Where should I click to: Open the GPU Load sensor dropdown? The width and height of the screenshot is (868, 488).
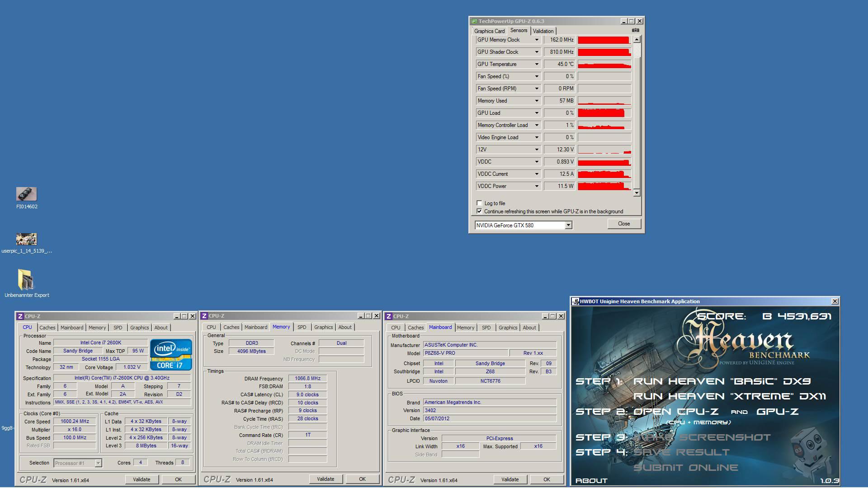pos(537,113)
